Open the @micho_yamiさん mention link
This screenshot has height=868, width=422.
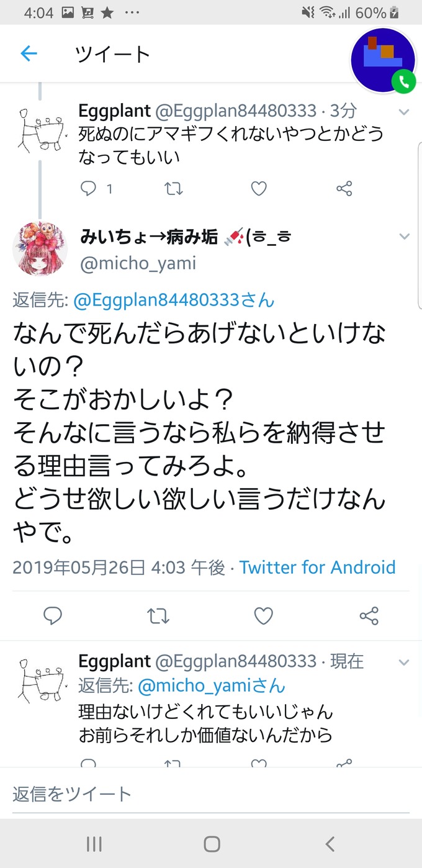tap(211, 686)
